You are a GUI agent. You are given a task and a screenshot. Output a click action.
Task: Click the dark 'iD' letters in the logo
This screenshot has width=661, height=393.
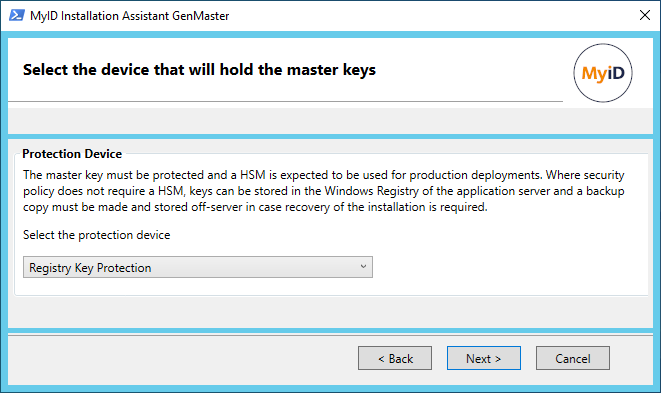(616, 73)
